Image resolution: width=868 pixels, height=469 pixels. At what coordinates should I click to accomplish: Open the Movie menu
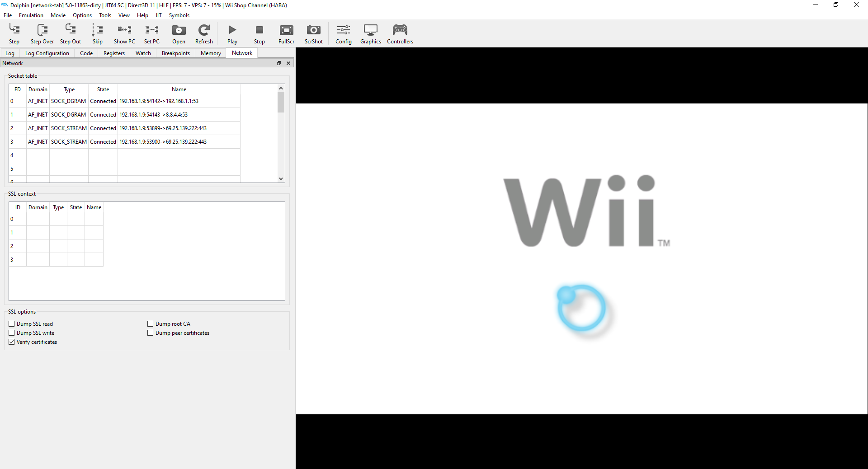(x=58, y=15)
